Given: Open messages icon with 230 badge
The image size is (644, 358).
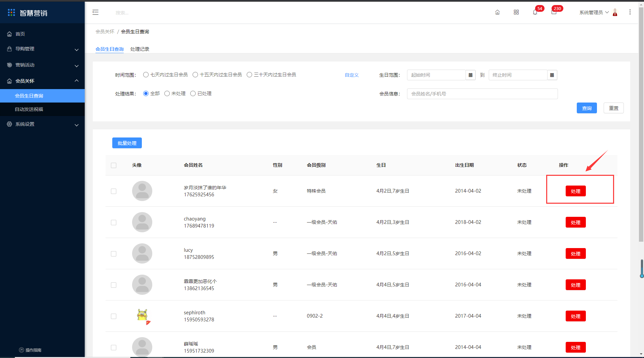Looking at the screenshot, I should tap(554, 12).
